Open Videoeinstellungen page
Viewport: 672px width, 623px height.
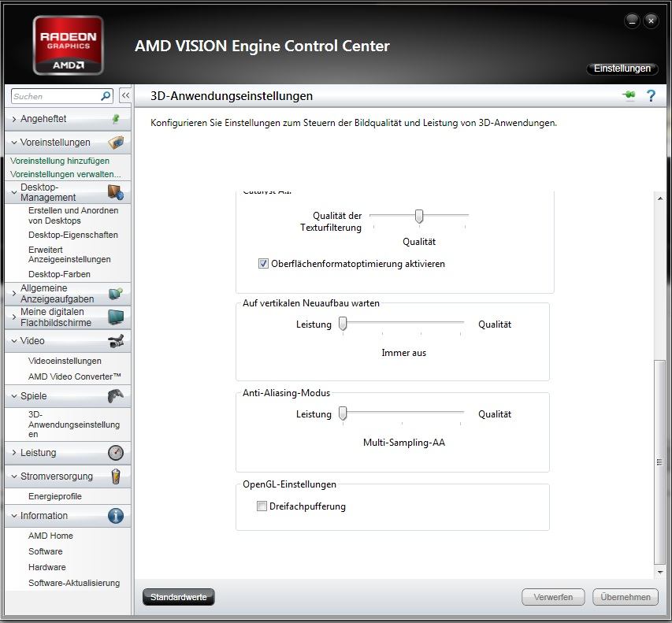pyautogui.click(x=65, y=361)
